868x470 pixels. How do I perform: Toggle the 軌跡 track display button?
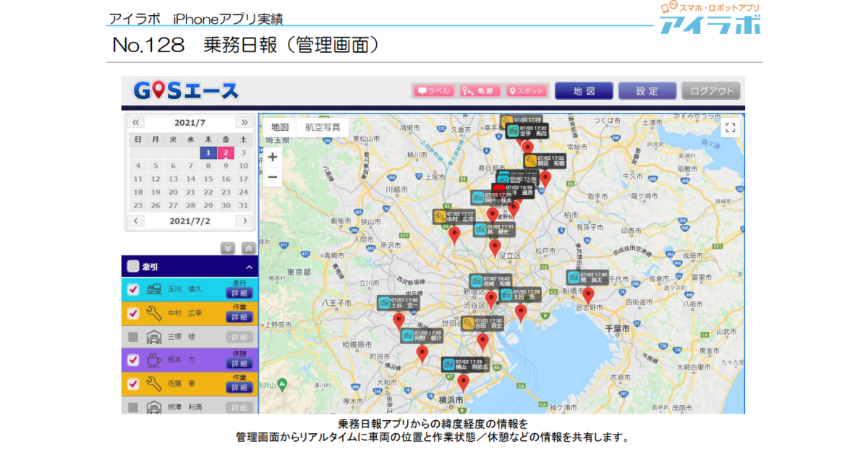[480, 91]
